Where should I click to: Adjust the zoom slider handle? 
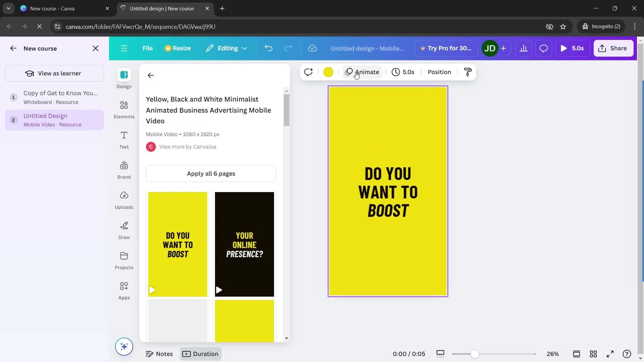pyautogui.click(x=474, y=354)
